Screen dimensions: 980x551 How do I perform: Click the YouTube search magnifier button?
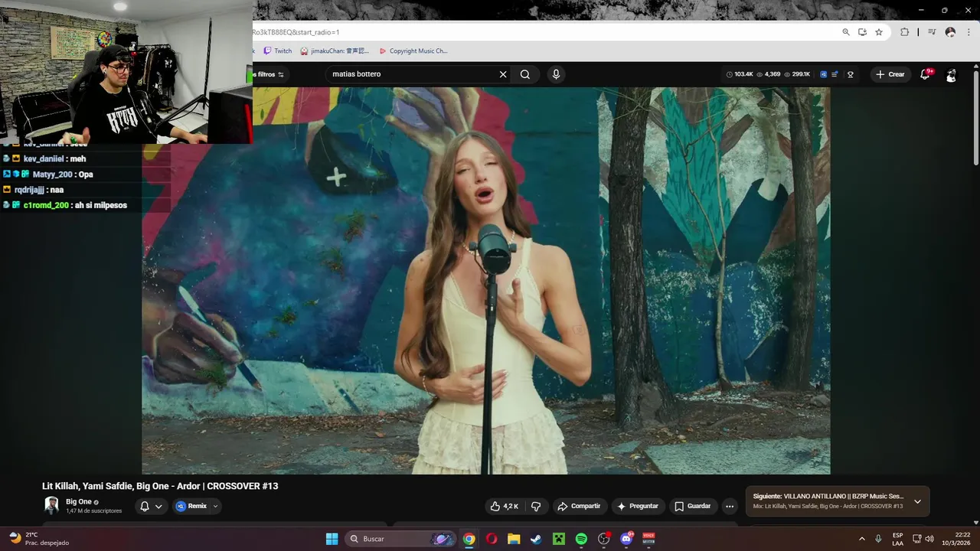click(x=525, y=74)
